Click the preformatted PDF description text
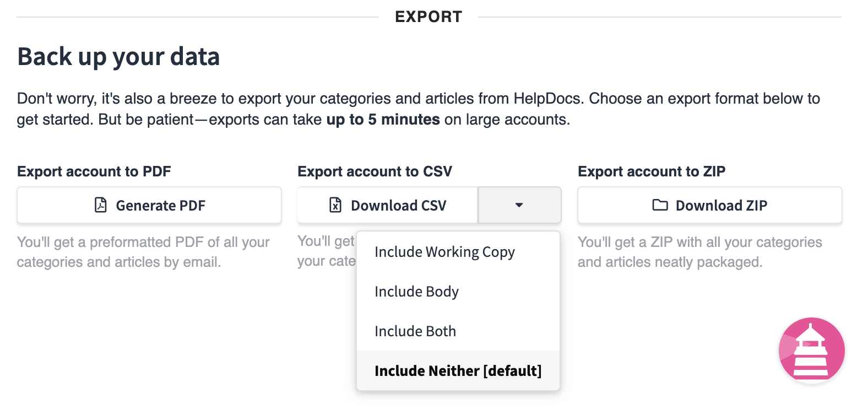868x409 pixels. pyautogui.click(x=143, y=252)
